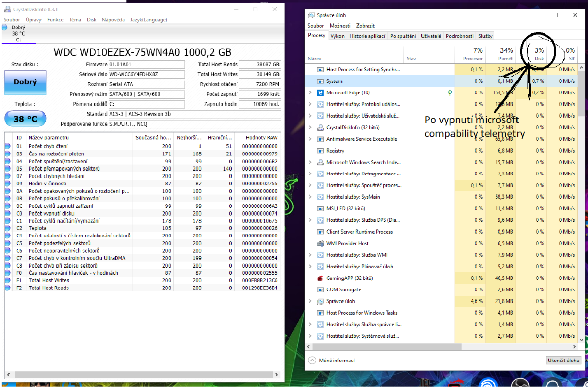
Task: Open the Služby tab
Action: [x=485, y=36]
